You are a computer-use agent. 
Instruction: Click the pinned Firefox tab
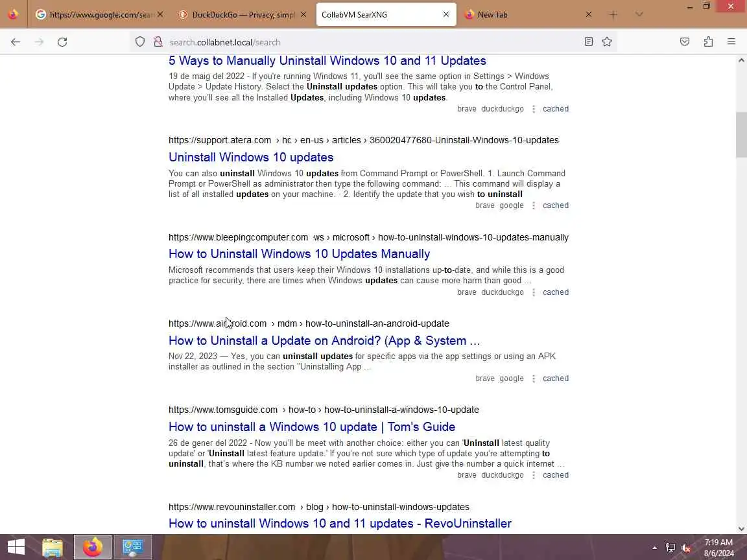tap(14, 15)
